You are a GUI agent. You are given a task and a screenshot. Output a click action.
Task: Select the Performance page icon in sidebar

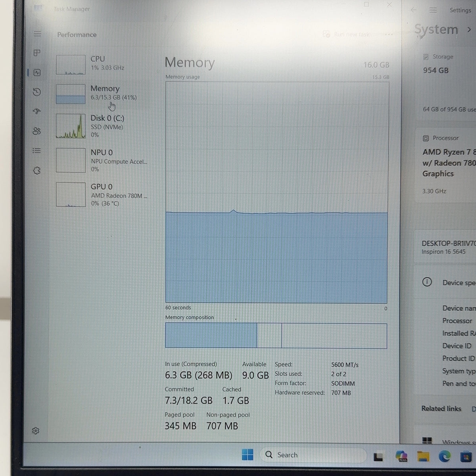[37, 73]
